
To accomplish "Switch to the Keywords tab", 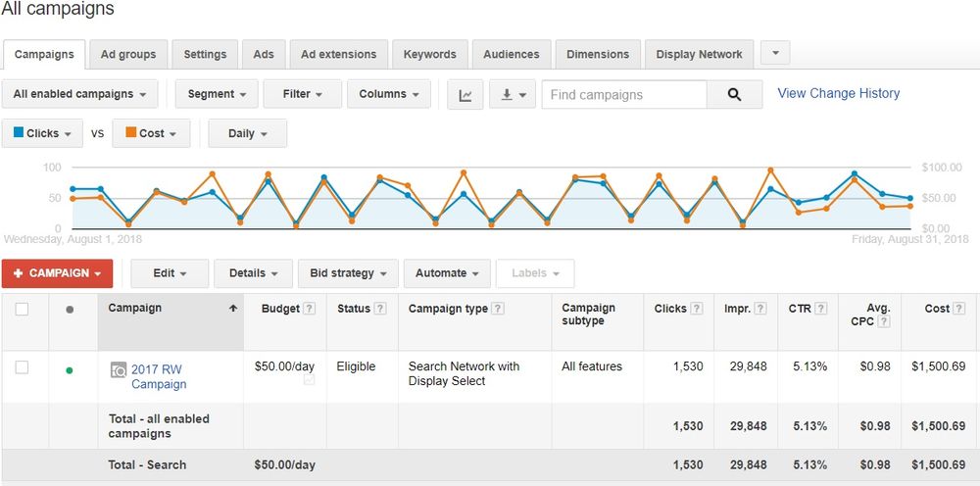I will tap(429, 54).
